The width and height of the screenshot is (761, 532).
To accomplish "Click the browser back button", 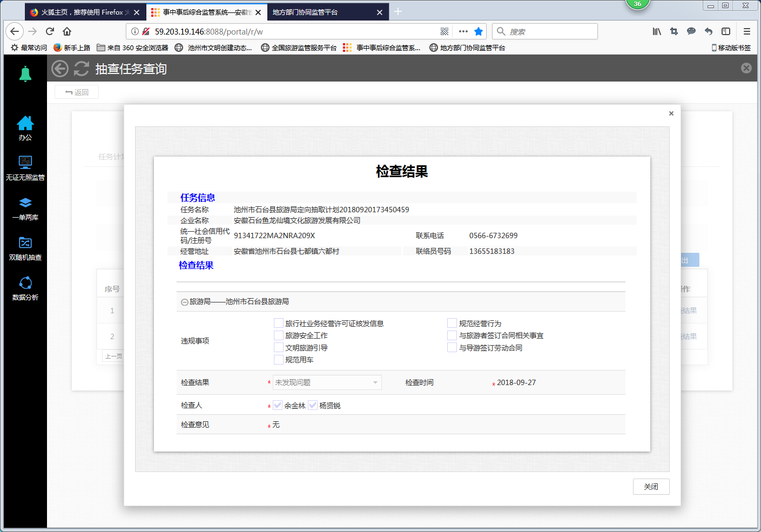I will [15, 31].
